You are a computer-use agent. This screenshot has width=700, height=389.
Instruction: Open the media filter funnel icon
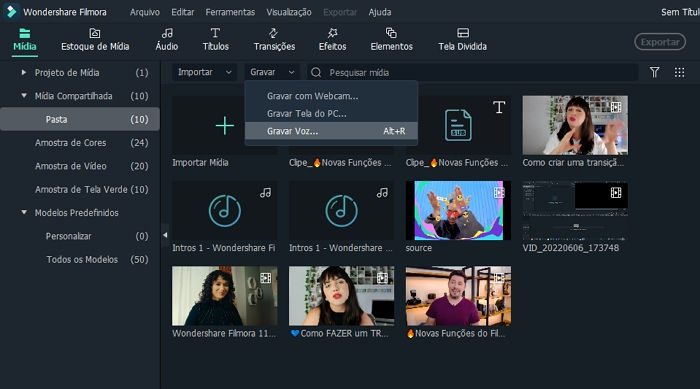click(654, 72)
